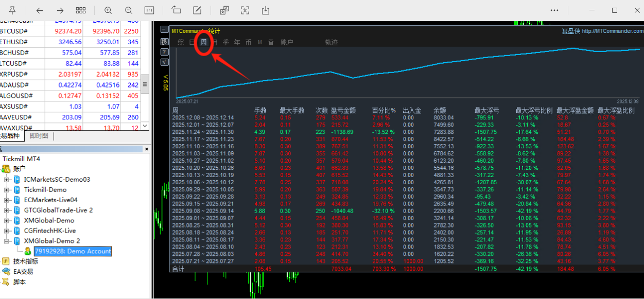Expand the CGFintechHK-Live node
The width and height of the screenshot is (644, 299).
7,231
